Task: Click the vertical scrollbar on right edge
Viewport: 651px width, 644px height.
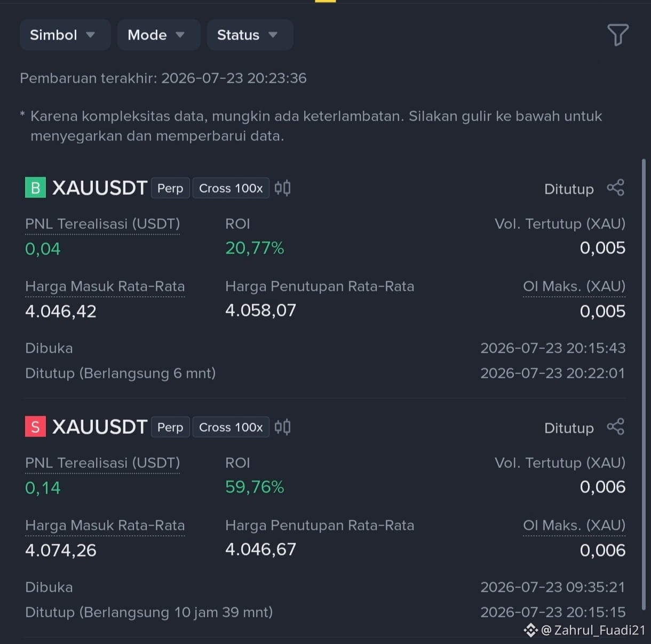Action: (x=644, y=384)
